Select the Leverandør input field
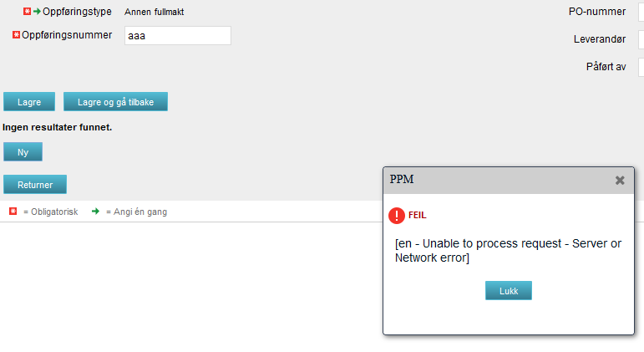 [641, 39]
